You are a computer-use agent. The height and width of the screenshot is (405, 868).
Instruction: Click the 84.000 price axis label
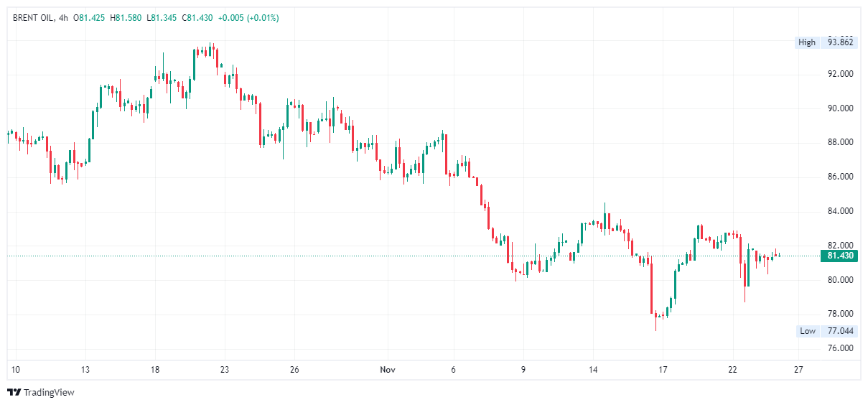pos(840,211)
